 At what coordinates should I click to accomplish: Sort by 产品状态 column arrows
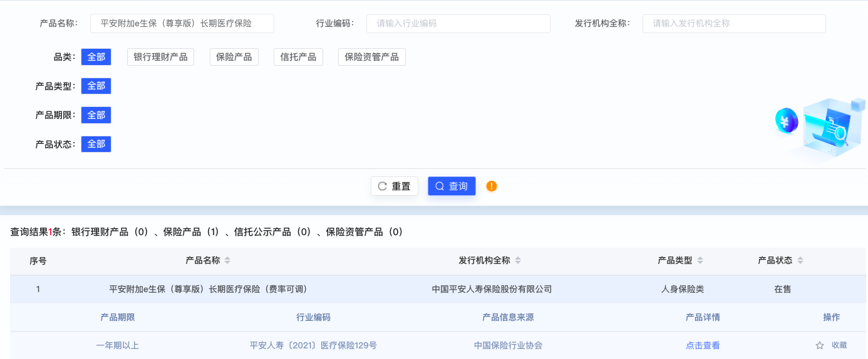click(800, 261)
